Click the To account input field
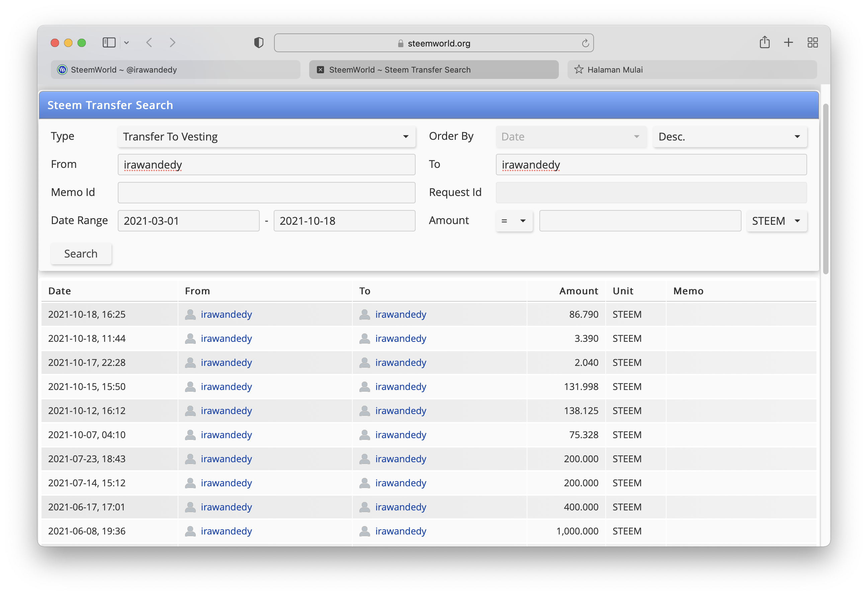 [651, 165]
